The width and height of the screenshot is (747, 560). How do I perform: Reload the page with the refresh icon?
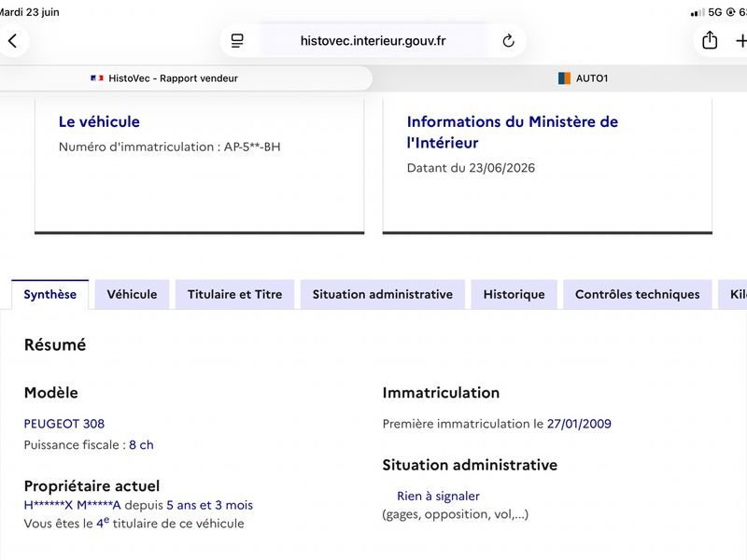point(508,41)
